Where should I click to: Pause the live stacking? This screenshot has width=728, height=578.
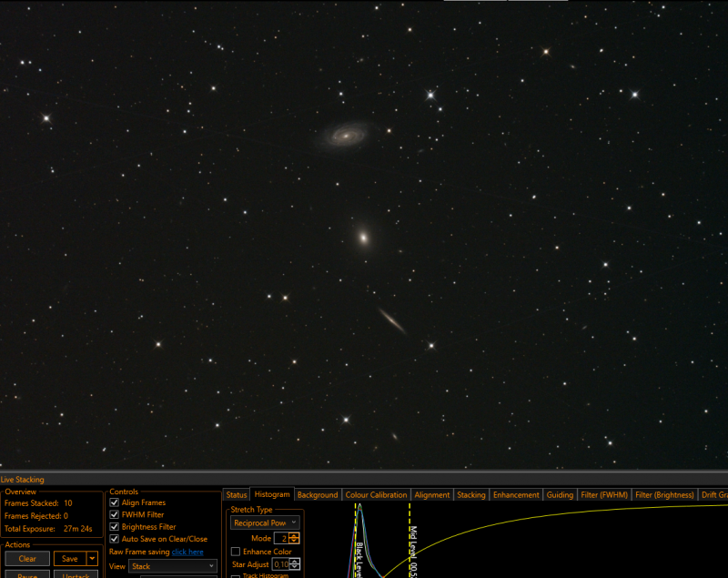[x=27, y=574]
